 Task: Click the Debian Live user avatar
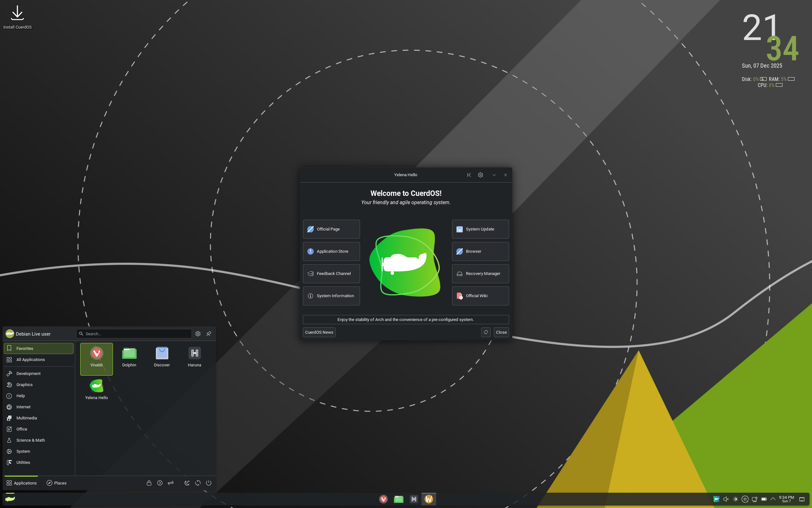10,334
